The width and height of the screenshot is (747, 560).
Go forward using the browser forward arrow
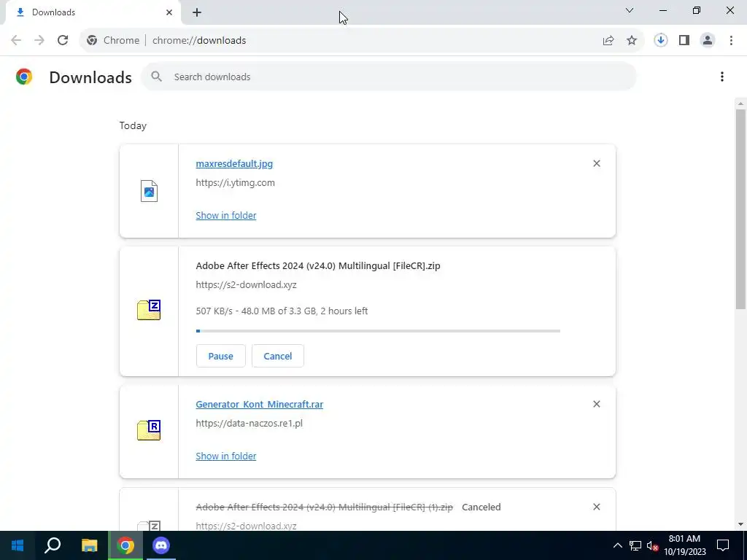pyautogui.click(x=39, y=41)
